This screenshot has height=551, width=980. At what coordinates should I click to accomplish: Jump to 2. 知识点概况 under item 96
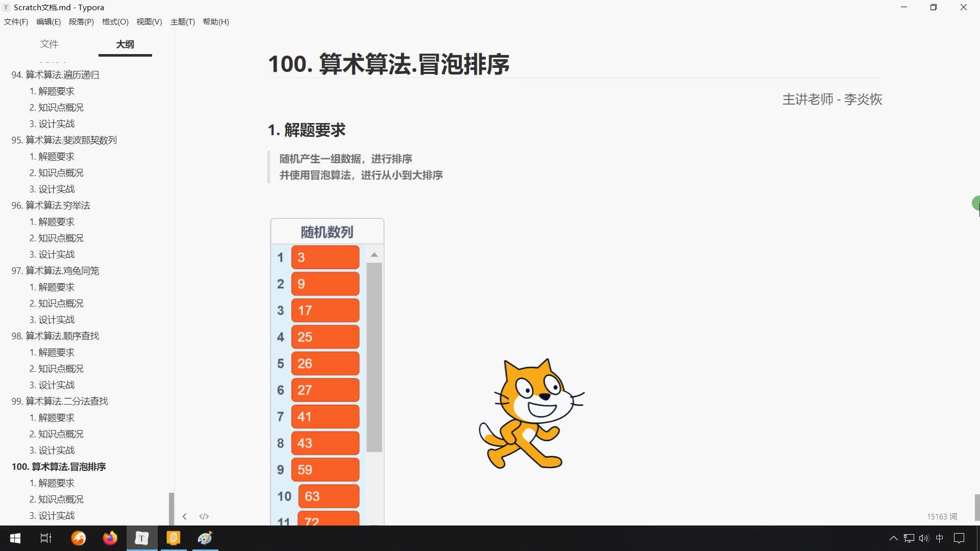click(56, 238)
